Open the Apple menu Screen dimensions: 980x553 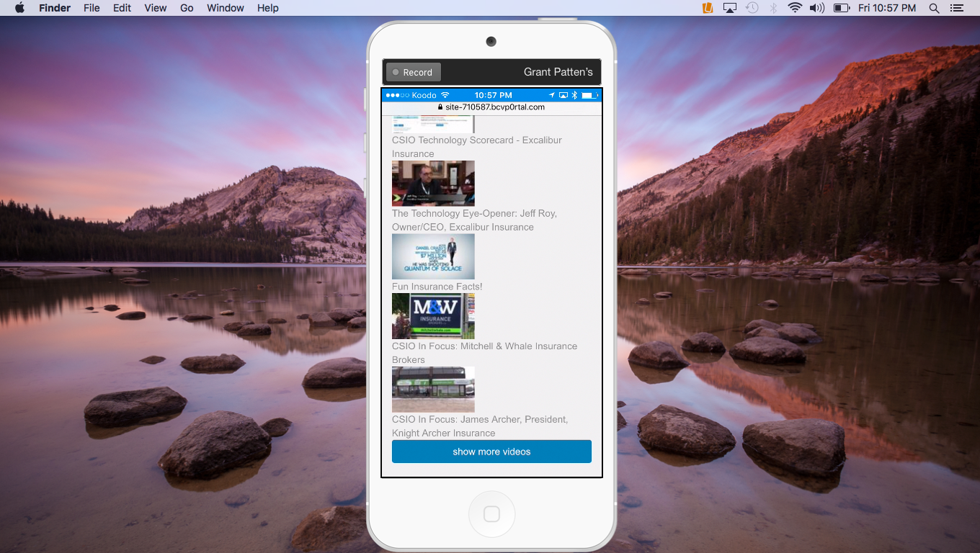[x=19, y=8]
